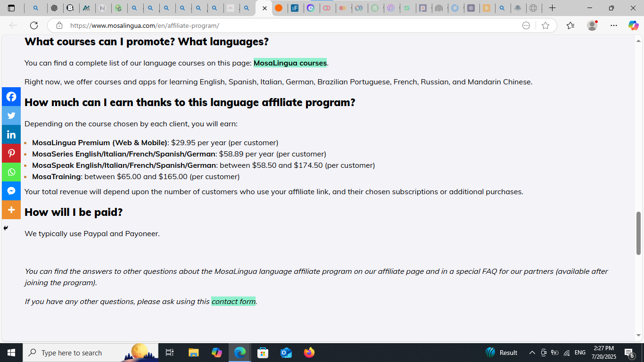Screen dimensions: 644x362
Task: Hide the social share sidebar arrow
Action: click(x=6, y=228)
